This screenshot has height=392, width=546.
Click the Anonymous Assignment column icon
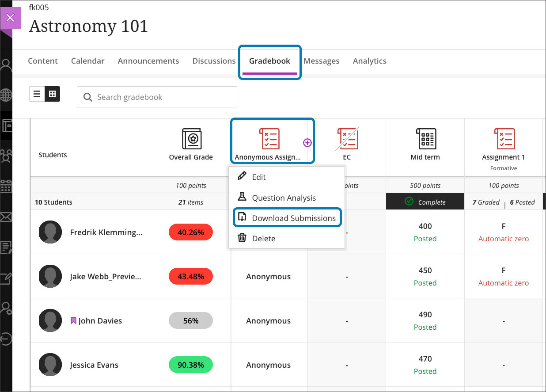click(x=269, y=139)
